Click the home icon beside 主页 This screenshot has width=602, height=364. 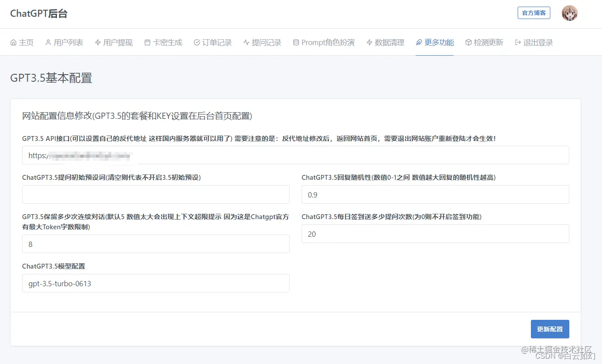(x=13, y=42)
